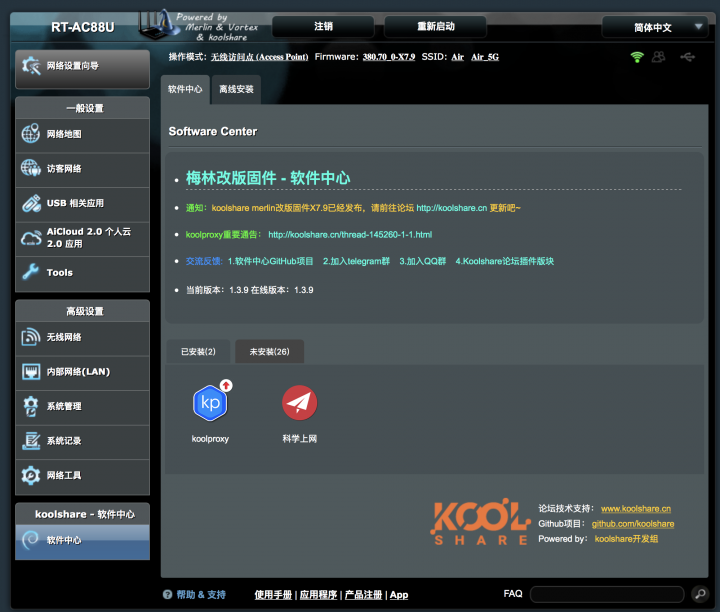Viewport: 720px width, 612px height.
Task: Select the 未安装(26) tab
Action: pyautogui.click(x=270, y=352)
